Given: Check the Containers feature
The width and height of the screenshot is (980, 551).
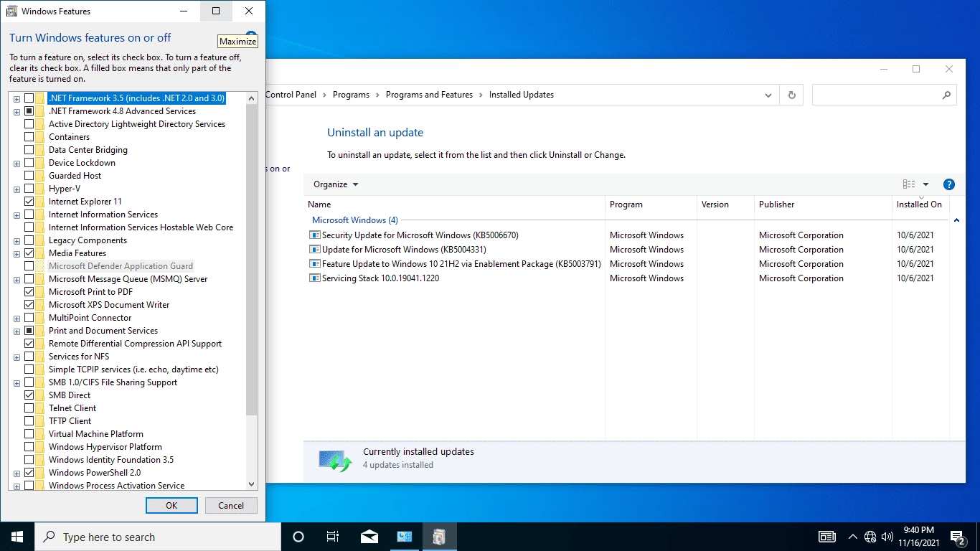Looking at the screenshot, I should [x=29, y=137].
